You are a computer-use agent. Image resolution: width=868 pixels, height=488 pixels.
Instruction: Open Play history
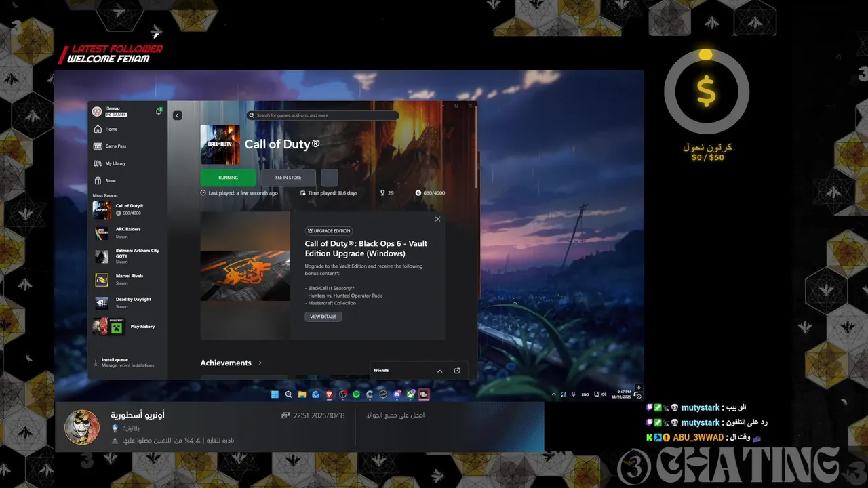point(127,327)
